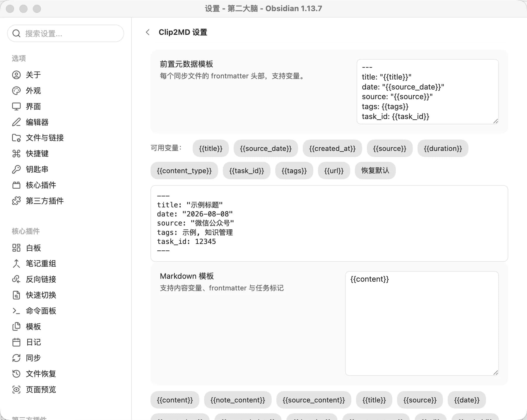The width and height of the screenshot is (527, 420).
Task: Click the 模板 copy icon
Action: click(x=16, y=327)
